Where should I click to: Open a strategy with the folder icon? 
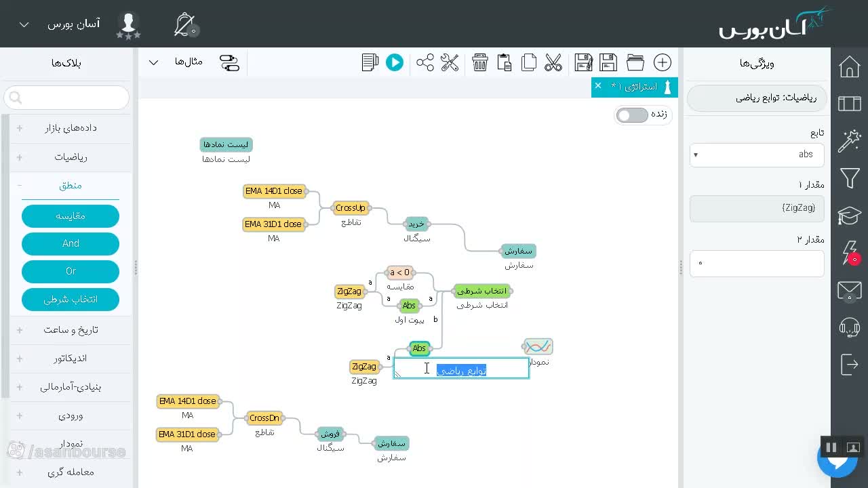635,63
